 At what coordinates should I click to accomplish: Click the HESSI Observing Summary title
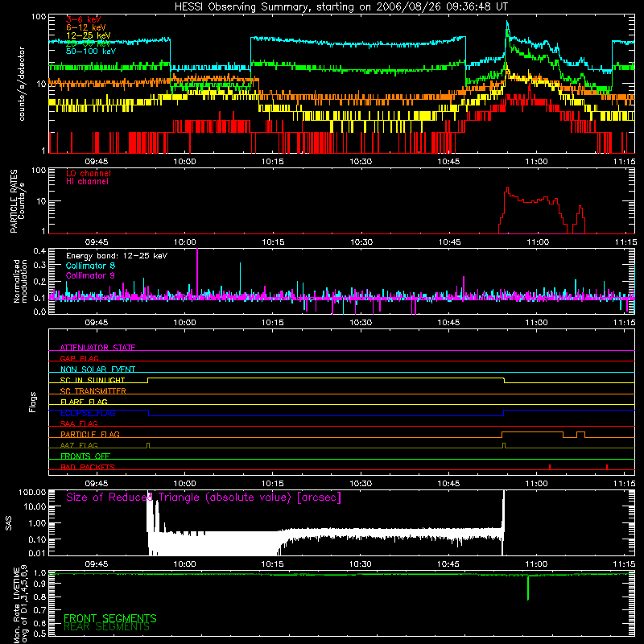(341, 7)
